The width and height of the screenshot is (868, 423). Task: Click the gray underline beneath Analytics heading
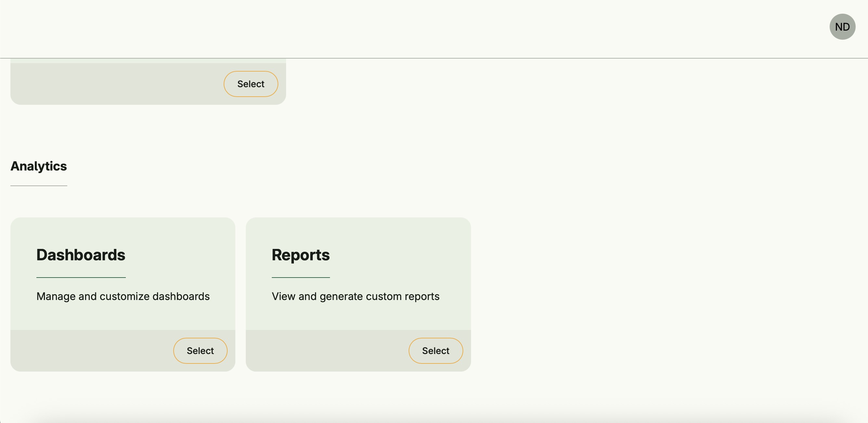click(x=39, y=185)
